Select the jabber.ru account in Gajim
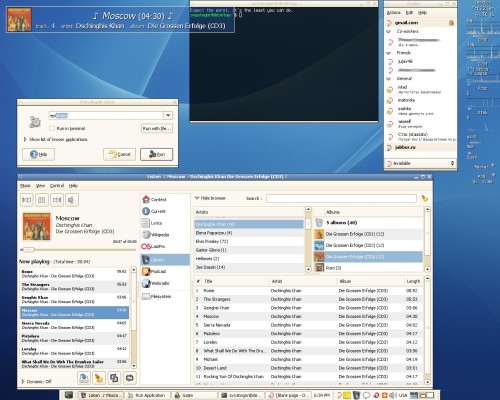 420,147
